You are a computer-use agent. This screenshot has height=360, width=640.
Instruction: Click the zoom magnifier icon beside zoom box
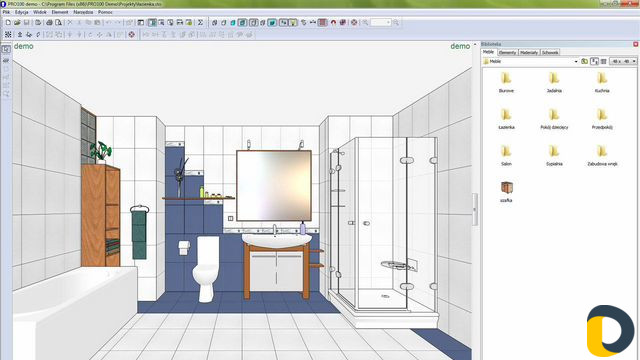tap(396, 23)
